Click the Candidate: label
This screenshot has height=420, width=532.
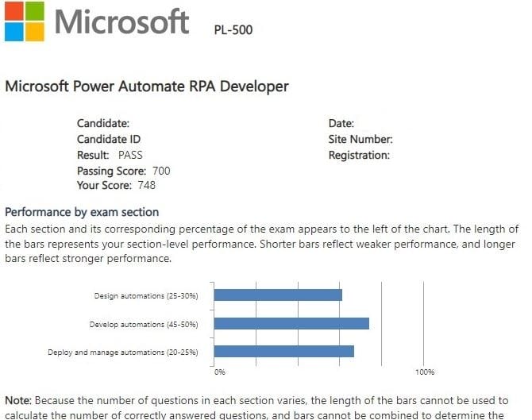pos(103,123)
